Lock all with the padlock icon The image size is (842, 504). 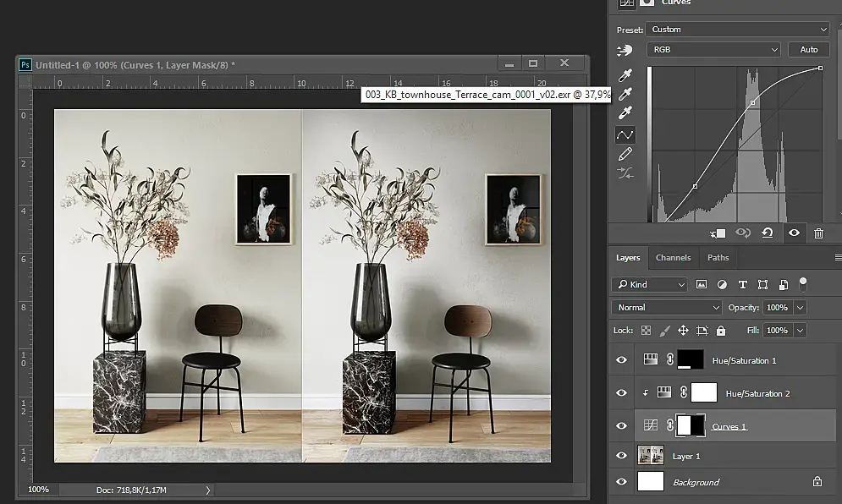coord(721,331)
